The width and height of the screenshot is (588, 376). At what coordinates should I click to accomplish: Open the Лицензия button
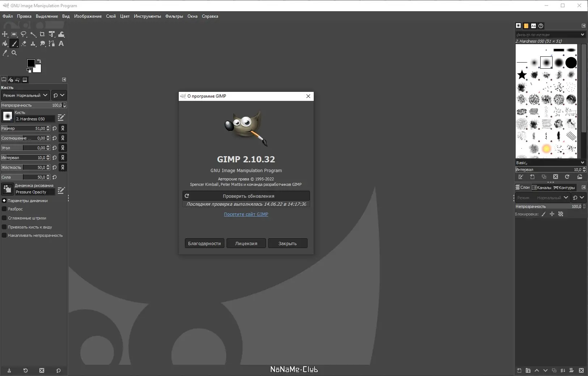point(246,243)
